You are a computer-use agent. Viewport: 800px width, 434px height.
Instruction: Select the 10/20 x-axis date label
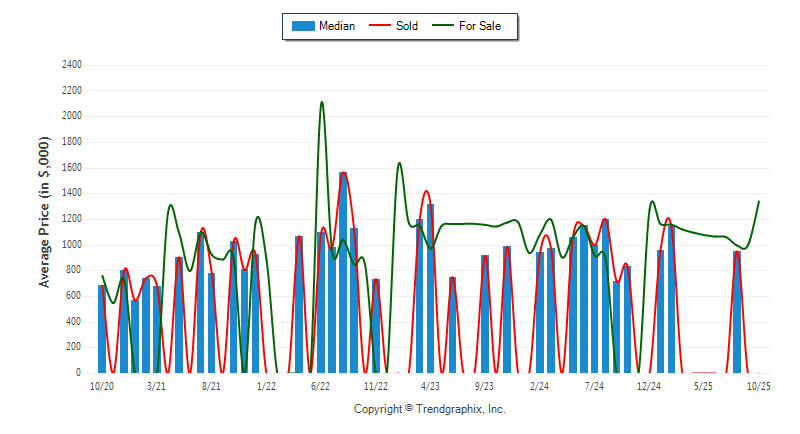pyautogui.click(x=102, y=386)
